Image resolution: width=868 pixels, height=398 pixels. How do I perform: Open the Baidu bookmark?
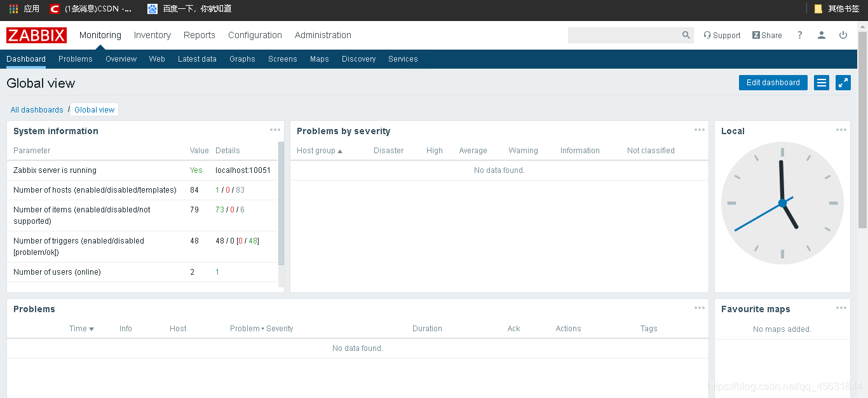(189, 9)
